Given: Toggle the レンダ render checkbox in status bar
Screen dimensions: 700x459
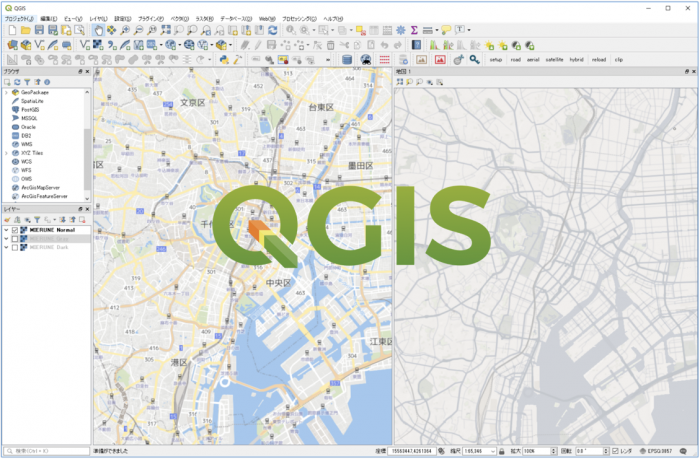Looking at the screenshot, I should pos(615,451).
